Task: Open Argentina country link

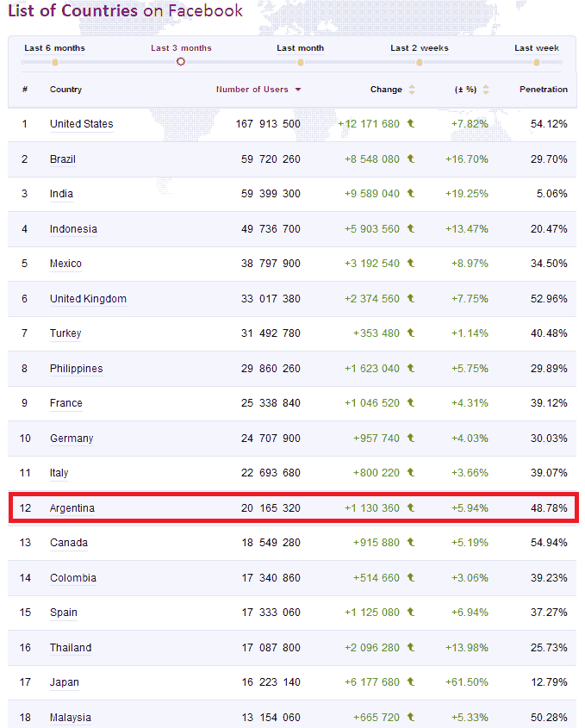Action: coord(72,508)
